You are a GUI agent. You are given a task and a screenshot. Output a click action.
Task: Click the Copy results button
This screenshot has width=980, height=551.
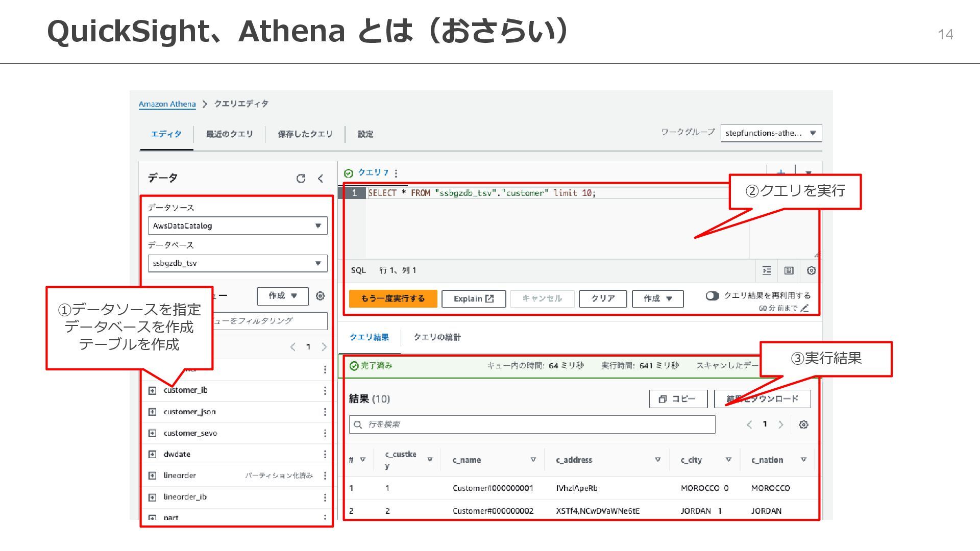[x=678, y=399]
